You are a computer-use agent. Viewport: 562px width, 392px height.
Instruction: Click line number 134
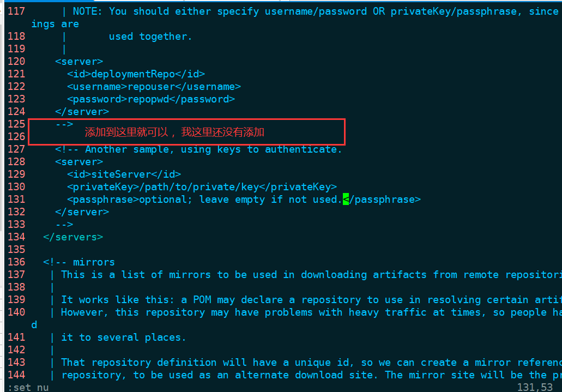coord(16,237)
